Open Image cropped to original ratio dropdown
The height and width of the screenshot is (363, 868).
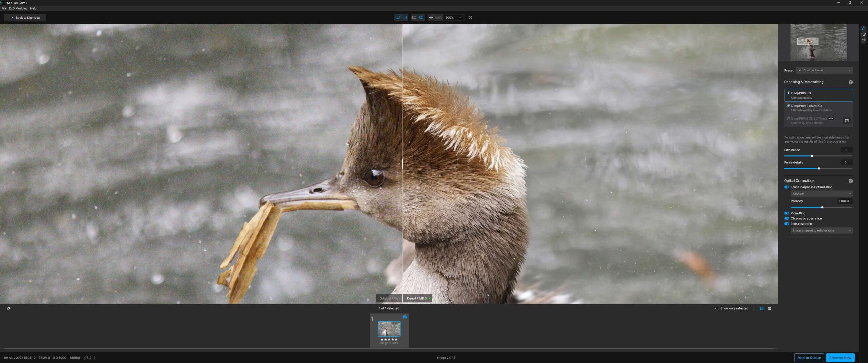coord(822,231)
